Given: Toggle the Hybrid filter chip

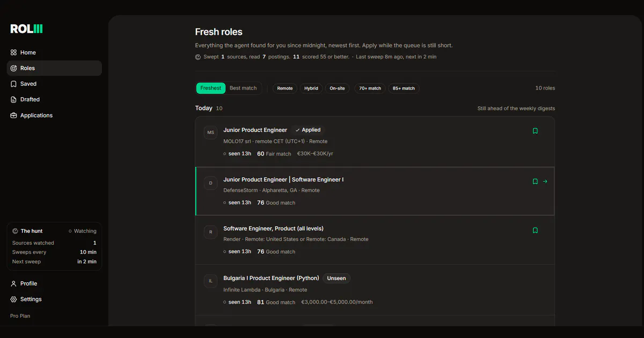Looking at the screenshot, I should (x=311, y=88).
